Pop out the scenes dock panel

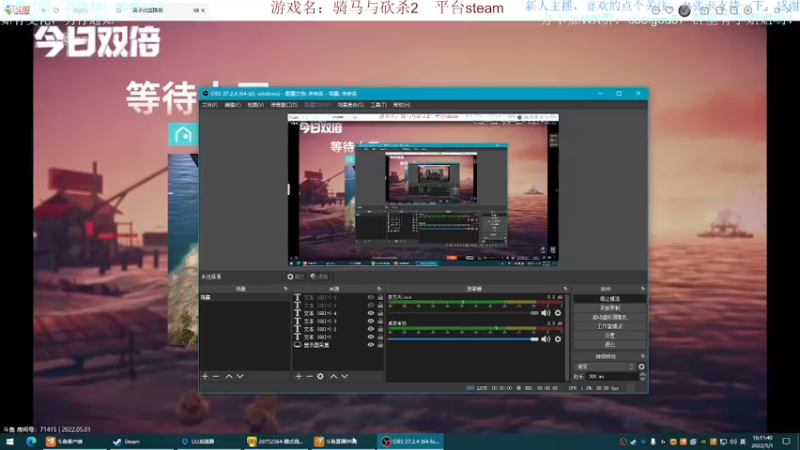pyautogui.click(x=285, y=289)
